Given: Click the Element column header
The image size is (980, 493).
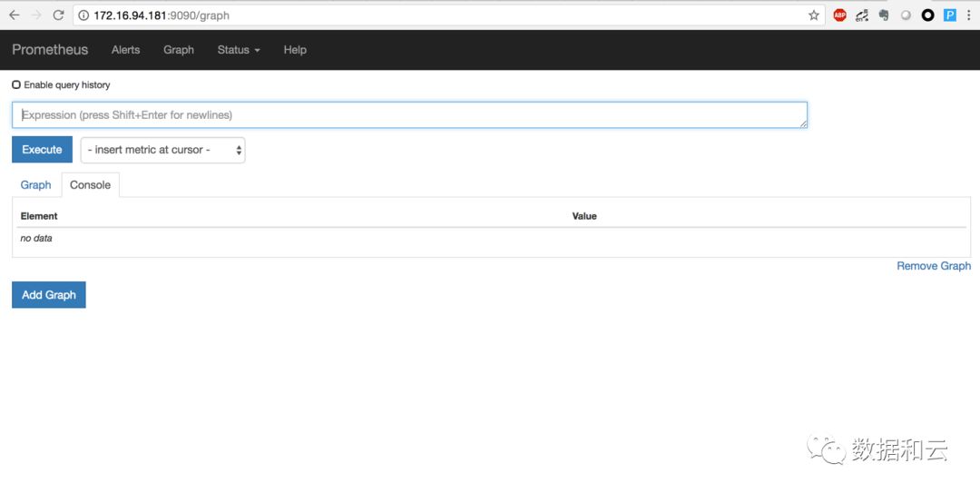Looking at the screenshot, I should point(39,216).
